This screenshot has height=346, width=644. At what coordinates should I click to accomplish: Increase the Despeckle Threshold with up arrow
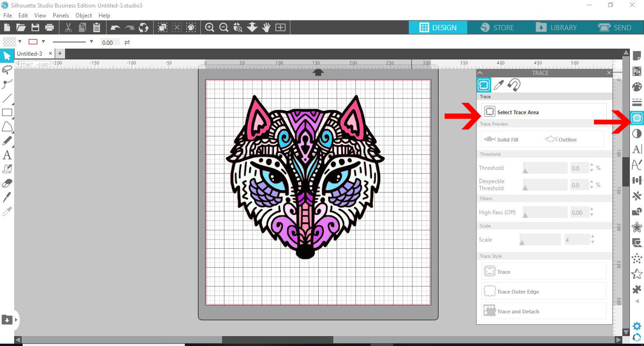pos(592,183)
